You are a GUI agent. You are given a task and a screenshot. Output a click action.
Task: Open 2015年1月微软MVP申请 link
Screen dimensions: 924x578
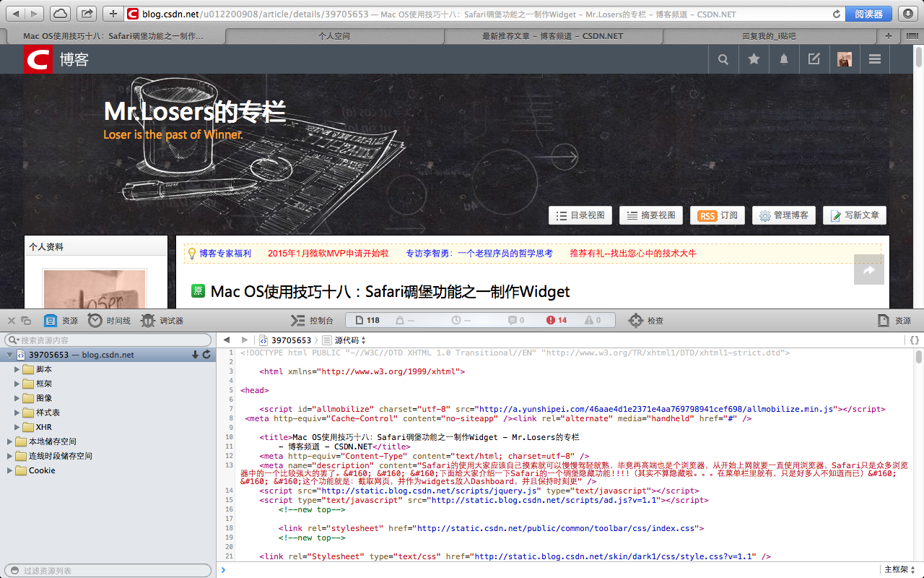(x=328, y=254)
